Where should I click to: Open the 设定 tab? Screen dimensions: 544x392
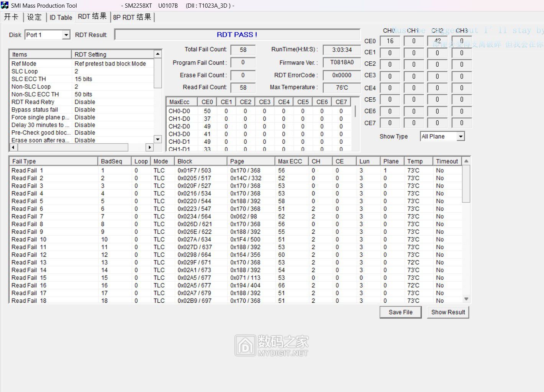pyautogui.click(x=34, y=17)
